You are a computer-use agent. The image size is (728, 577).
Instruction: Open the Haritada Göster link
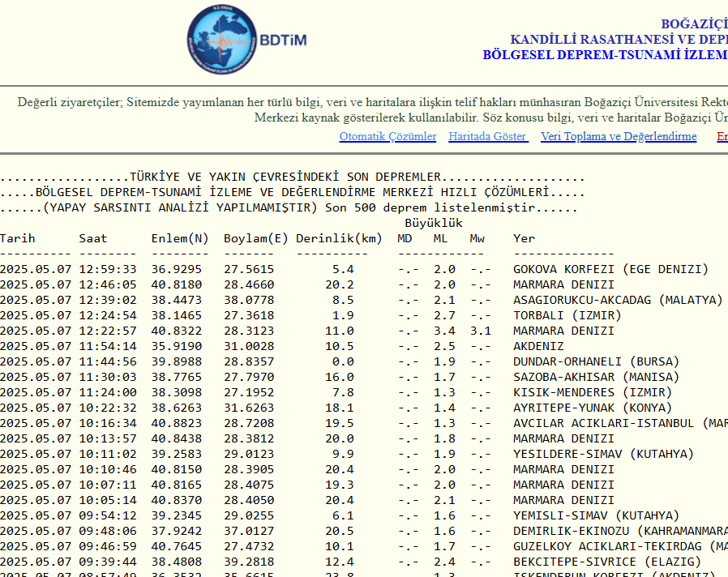tap(488, 136)
